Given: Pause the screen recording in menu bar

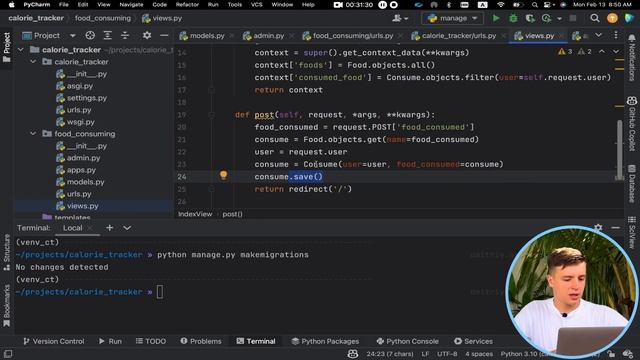Looking at the screenshot, I should pos(382,5).
